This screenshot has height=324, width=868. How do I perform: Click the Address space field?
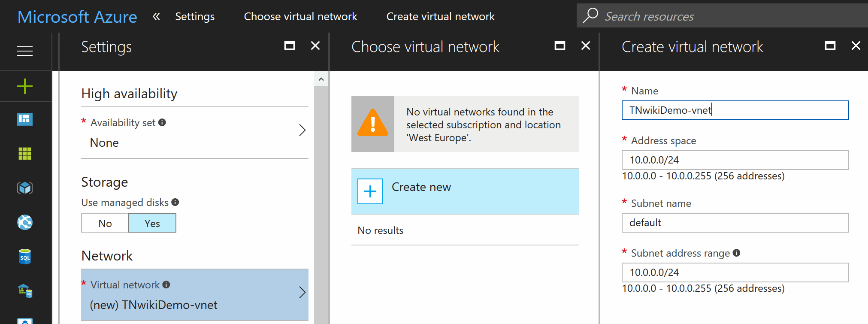pos(735,160)
